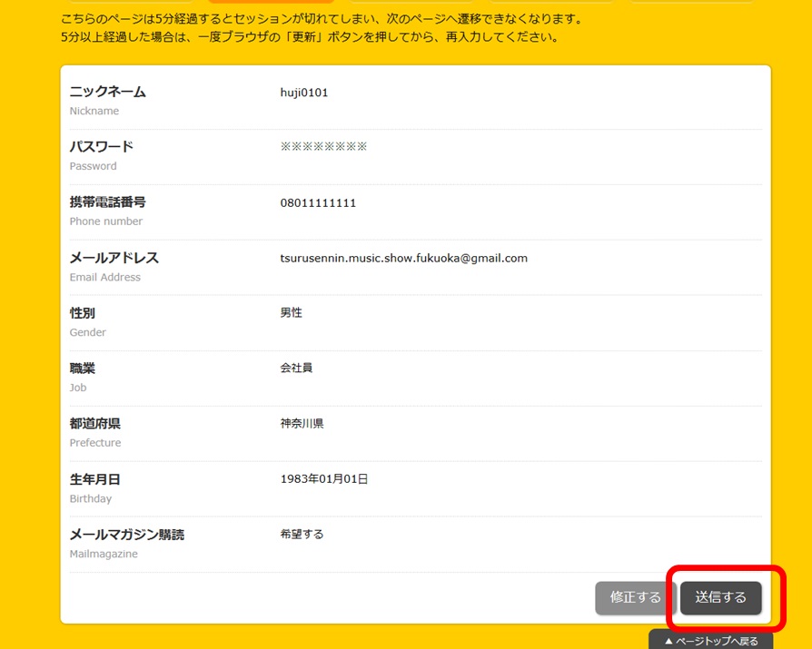Click the 送信する (Send) button
Screen dimensions: 812x649
click(x=721, y=597)
